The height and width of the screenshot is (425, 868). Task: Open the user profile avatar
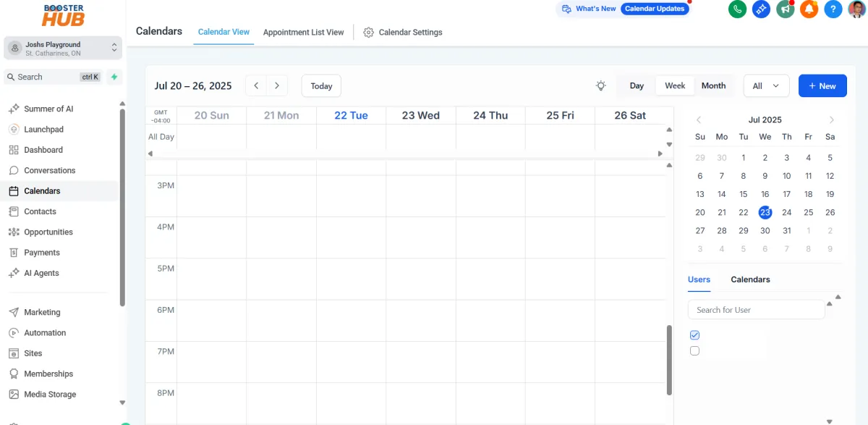856,9
